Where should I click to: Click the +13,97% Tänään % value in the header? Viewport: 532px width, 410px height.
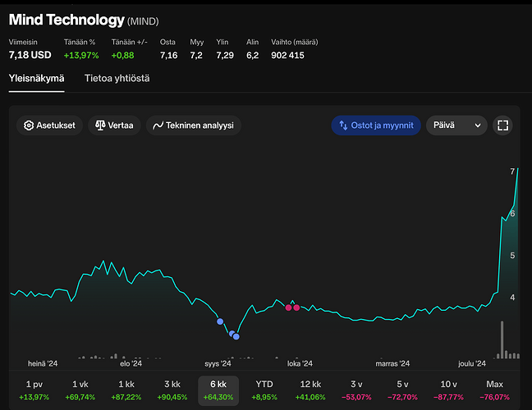coord(81,55)
